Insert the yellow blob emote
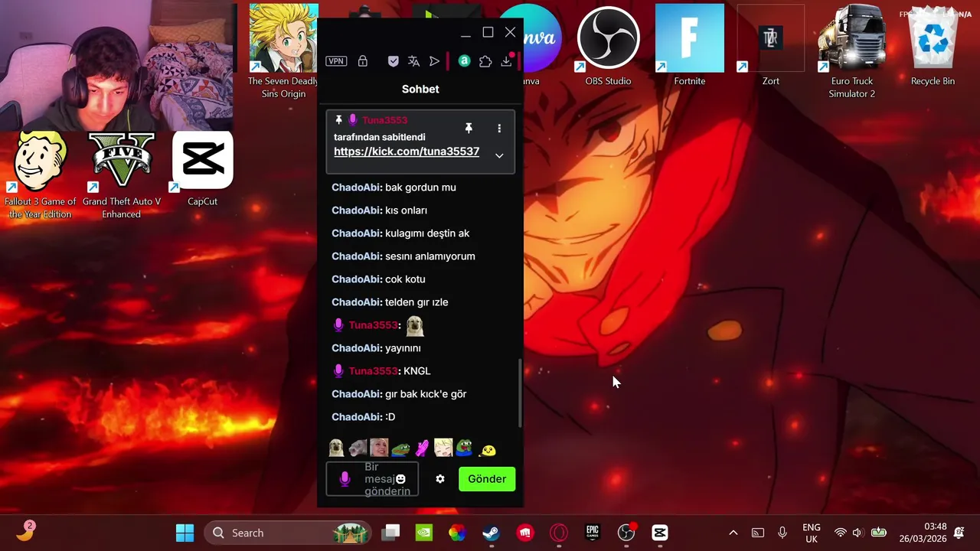Image resolution: width=980 pixels, height=551 pixels. 488,450
